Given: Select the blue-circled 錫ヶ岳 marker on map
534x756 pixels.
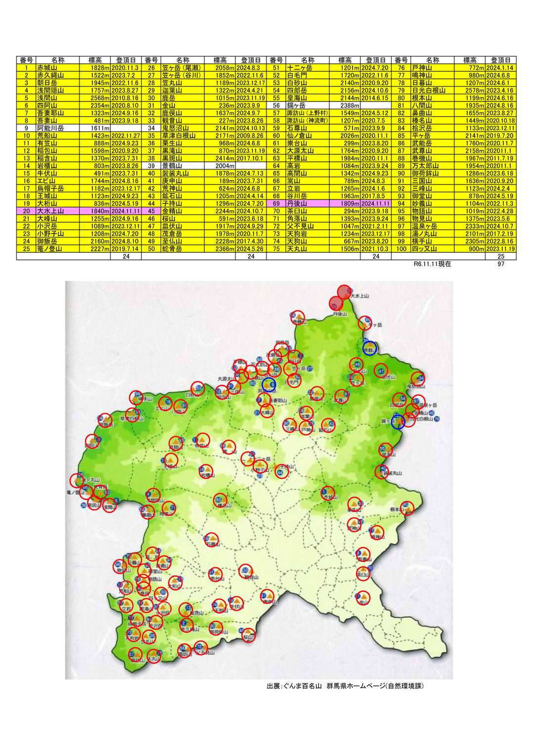Looking at the screenshot, I should click(x=398, y=422).
